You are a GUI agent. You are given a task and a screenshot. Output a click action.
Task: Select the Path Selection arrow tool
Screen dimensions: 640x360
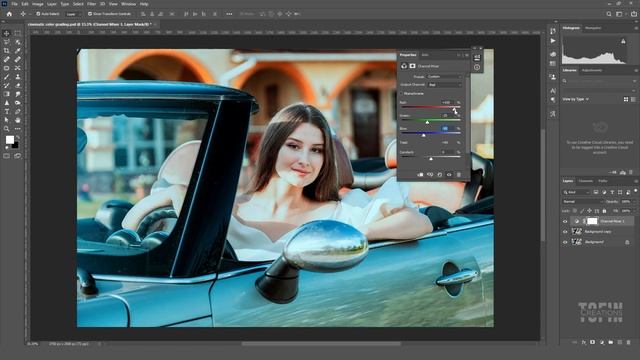[7, 120]
